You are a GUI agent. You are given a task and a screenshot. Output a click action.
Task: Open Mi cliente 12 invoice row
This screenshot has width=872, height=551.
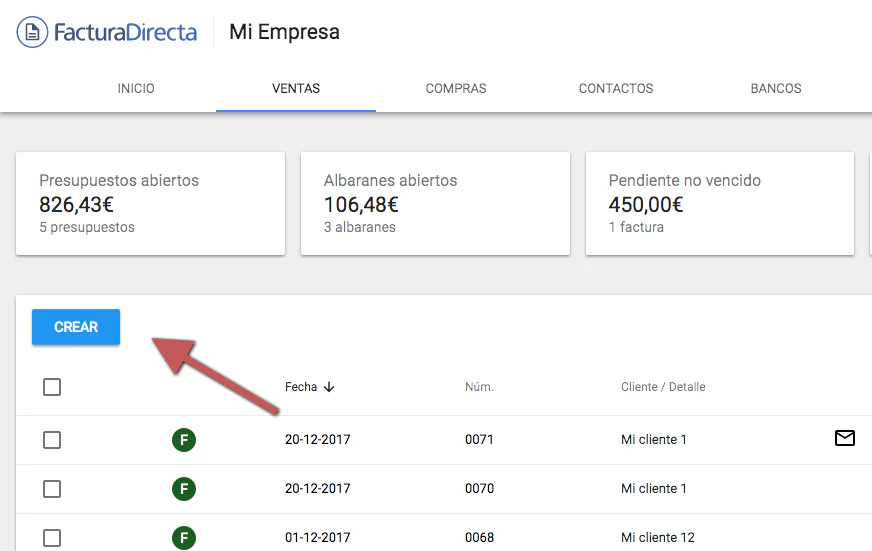tap(658, 538)
